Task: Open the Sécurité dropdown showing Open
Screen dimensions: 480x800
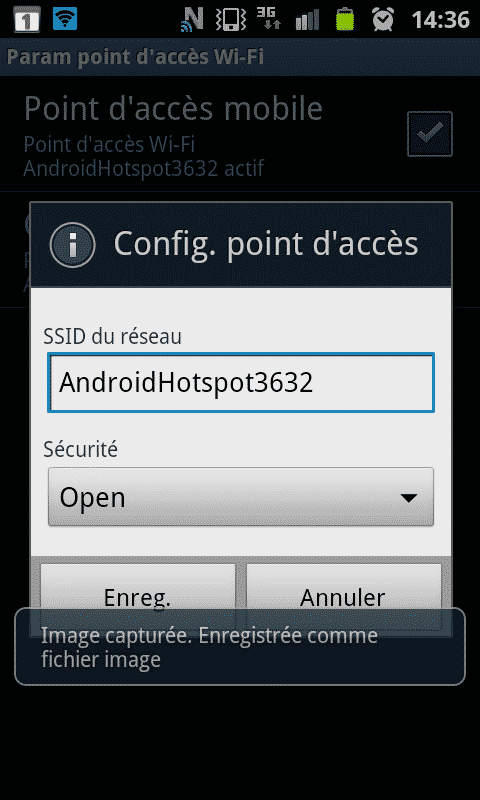Action: [241, 496]
